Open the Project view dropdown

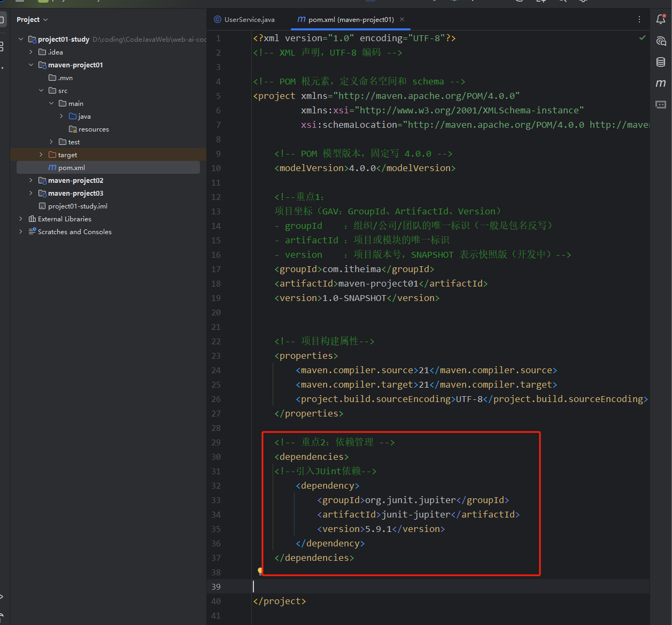coord(32,20)
